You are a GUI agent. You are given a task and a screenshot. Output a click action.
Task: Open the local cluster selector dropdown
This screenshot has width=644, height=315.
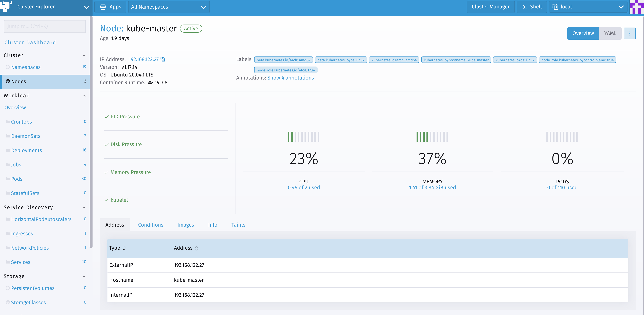588,7
